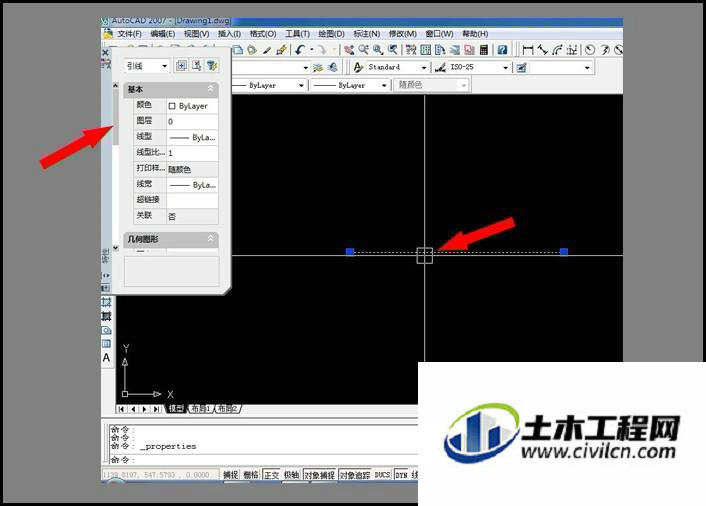Toggle 对象追踪 object tracking in status bar

354,474
